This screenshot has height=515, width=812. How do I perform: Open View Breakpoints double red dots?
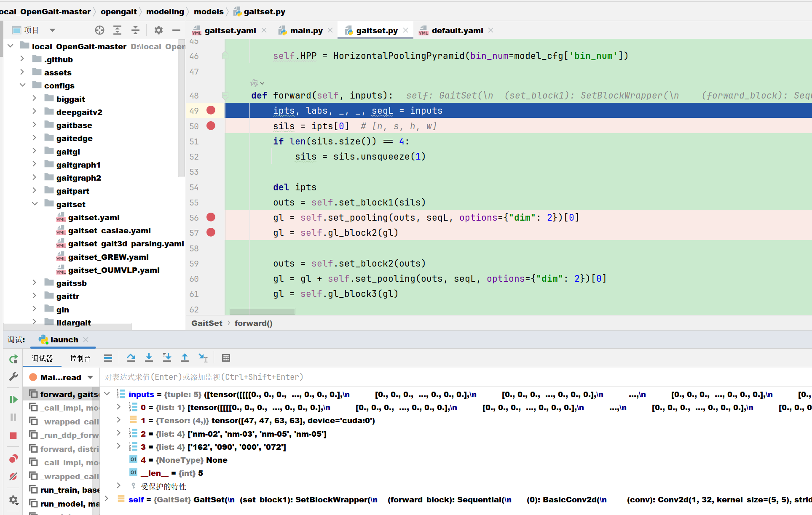[x=13, y=459]
